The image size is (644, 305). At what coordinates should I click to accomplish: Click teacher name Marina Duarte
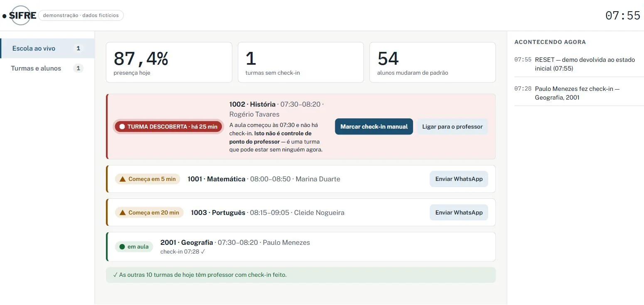(318, 179)
